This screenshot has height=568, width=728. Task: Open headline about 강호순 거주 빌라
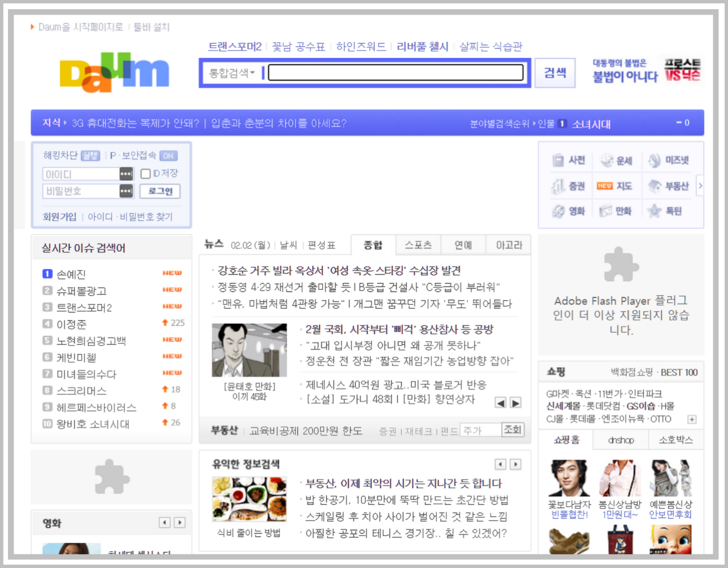tap(339, 271)
